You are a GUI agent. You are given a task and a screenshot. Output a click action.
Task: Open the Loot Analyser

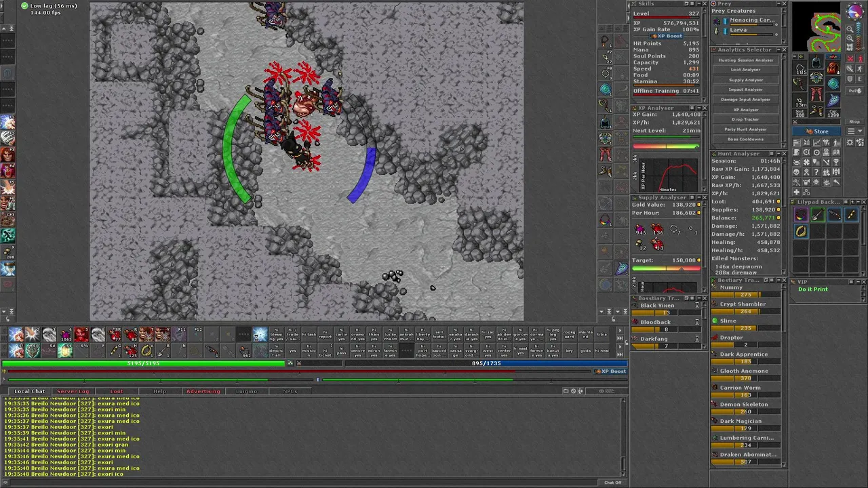click(746, 69)
